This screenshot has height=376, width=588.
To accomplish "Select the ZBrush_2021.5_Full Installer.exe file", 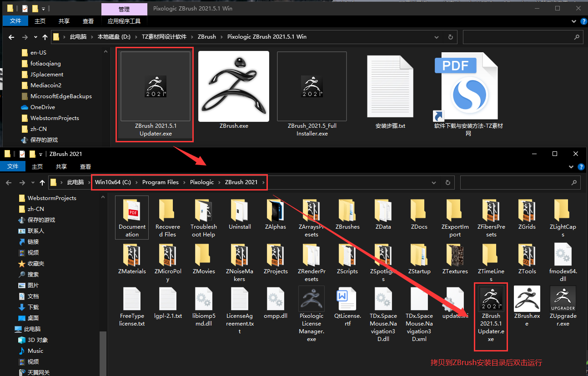I will click(x=312, y=94).
